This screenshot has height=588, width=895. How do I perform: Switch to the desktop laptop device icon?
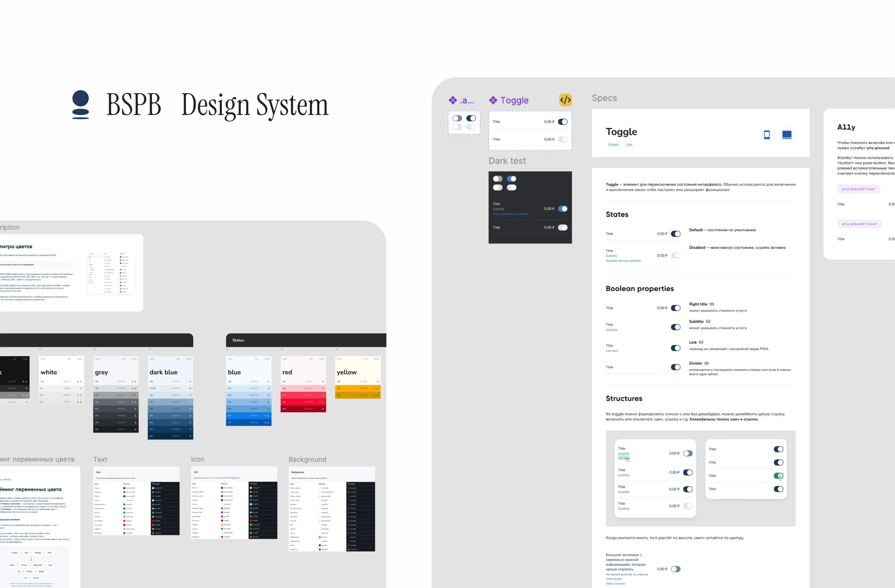click(x=787, y=135)
